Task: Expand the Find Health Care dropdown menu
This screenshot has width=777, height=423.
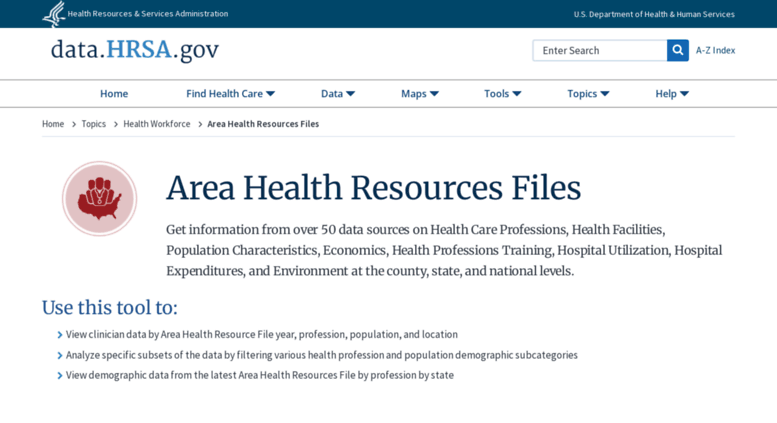Action: 230,94
